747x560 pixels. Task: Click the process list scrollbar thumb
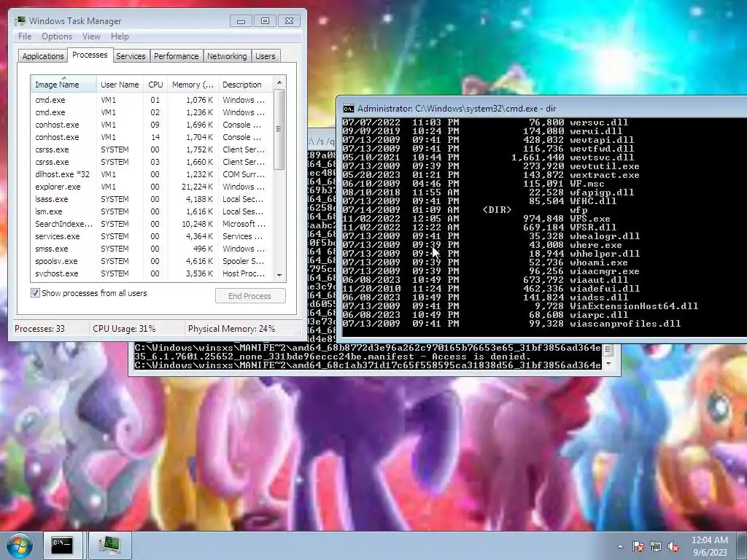click(279, 129)
